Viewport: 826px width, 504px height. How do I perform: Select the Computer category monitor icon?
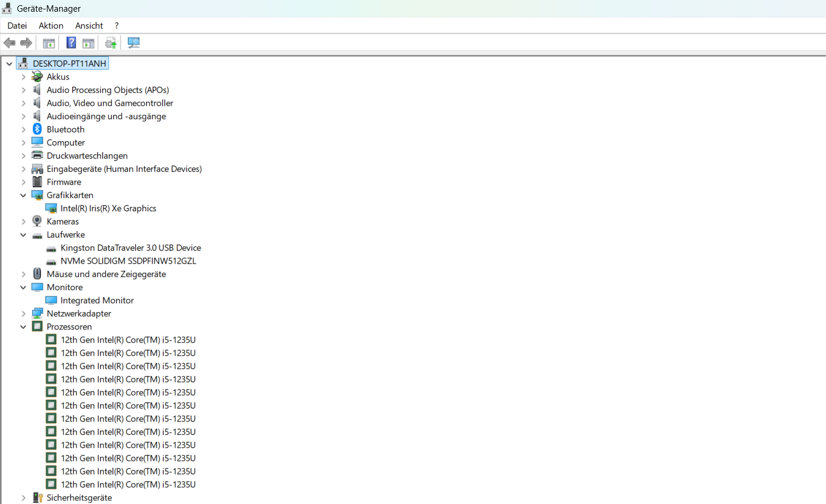pos(37,143)
